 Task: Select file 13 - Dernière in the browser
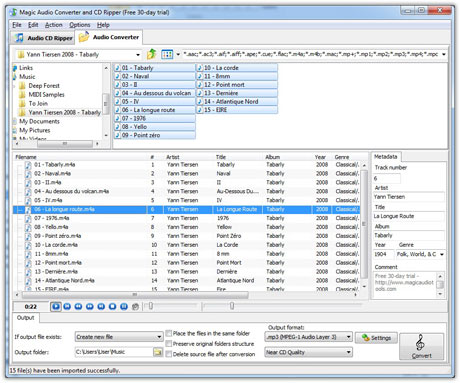(237, 93)
